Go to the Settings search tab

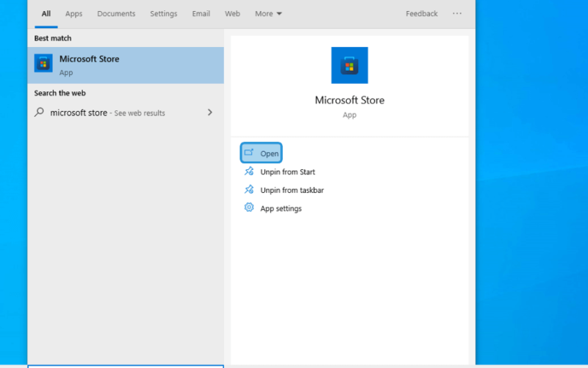click(163, 14)
